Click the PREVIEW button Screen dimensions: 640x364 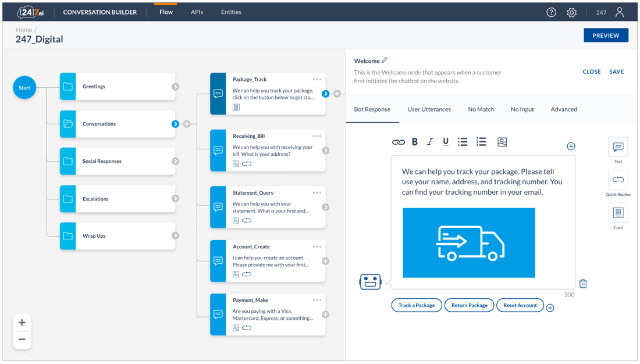[606, 35]
